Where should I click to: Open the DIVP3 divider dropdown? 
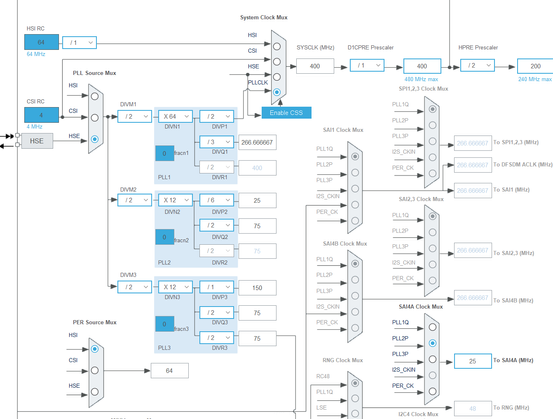pos(217,287)
